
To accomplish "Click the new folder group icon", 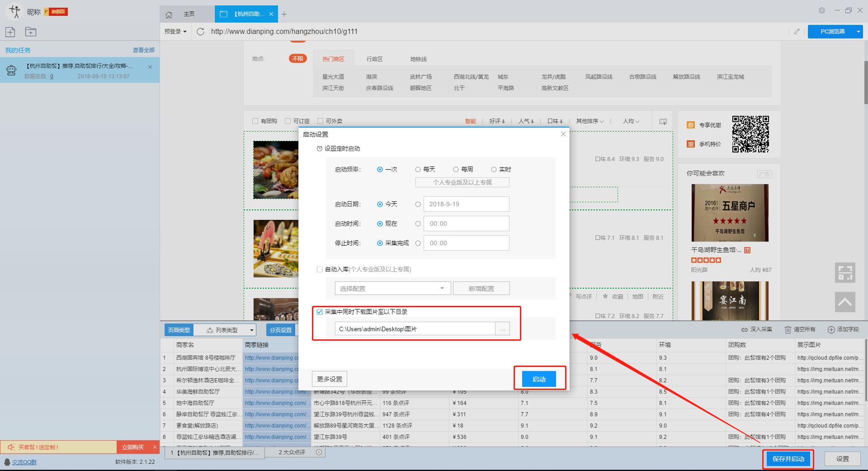I will (x=31, y=32).
